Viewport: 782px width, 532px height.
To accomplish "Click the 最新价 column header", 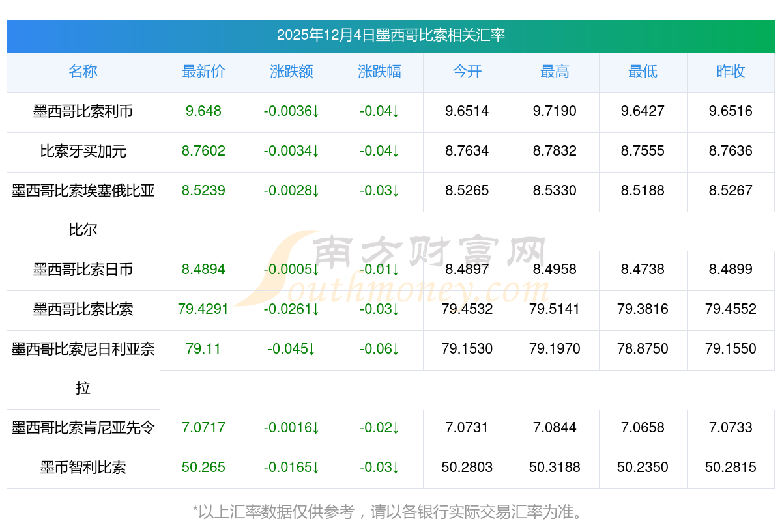I will [203, 72].
